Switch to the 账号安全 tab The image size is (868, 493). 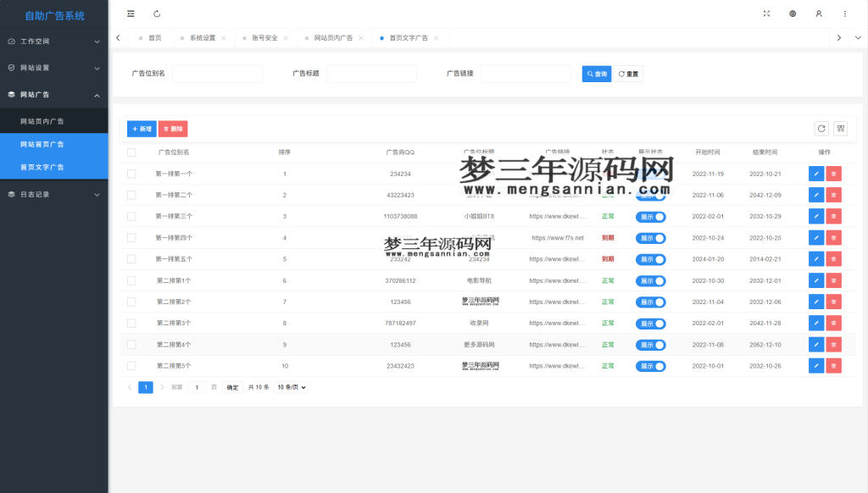click(264, 38)
